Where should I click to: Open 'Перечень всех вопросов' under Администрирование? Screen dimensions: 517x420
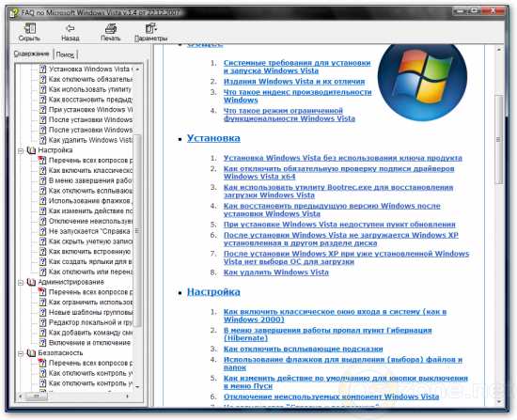[90, 292]
